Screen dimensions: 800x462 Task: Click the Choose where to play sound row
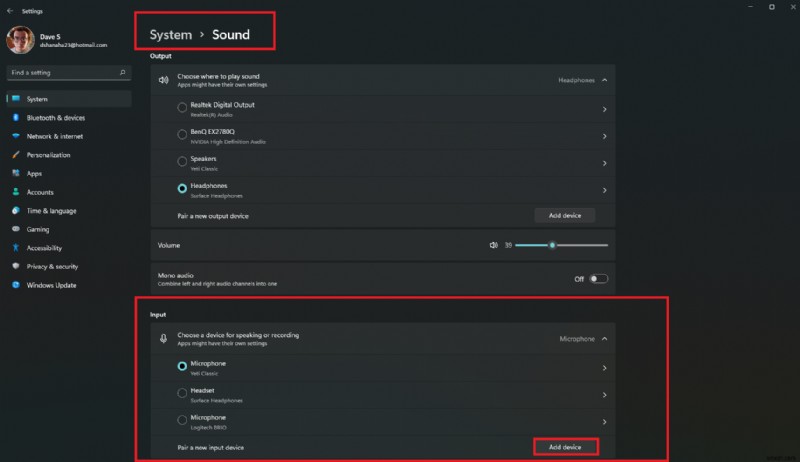(383, 80)
